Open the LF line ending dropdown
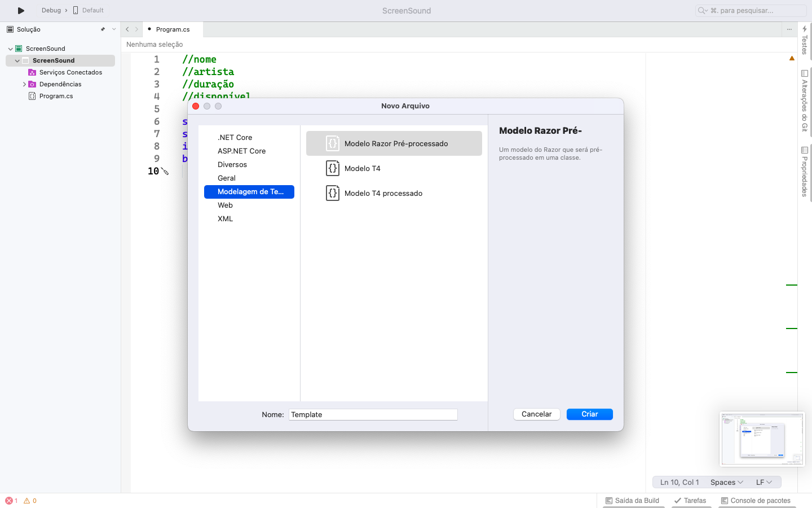Image resolution: width=812 pixels, height=508 pixels. [x=764, y=482]
